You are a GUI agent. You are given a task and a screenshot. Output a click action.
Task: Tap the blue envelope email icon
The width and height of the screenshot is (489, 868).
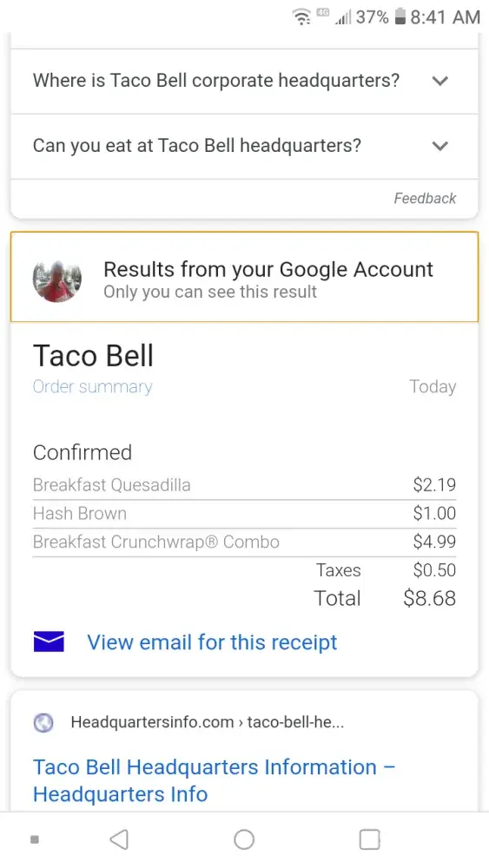pos(49,641)
